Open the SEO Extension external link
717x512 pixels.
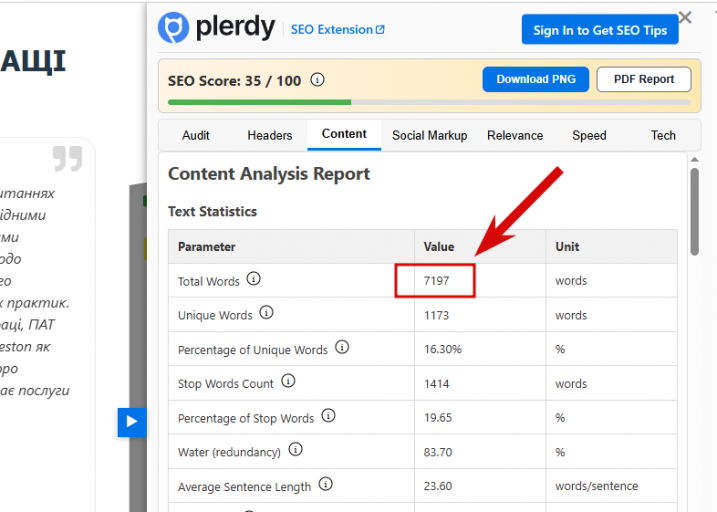pos(337,30)
